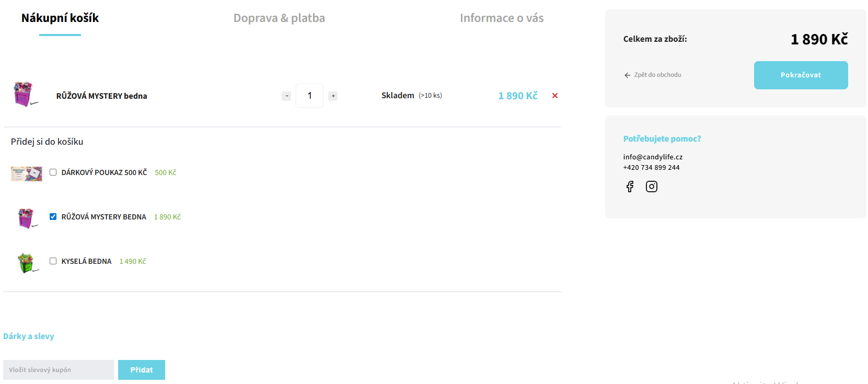Select the Nákupní košík step tab
Screen dimensions: 868x384
pyautogui.click(x=60, y=18)
